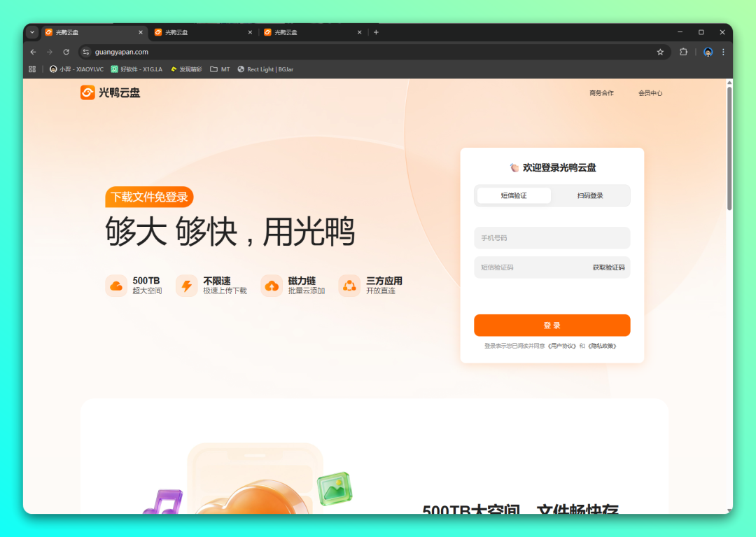The width and height of the screenshot is (756, 537).
Task: Click the 磁力链 cloud upload icon
Action: click(272, 286)
